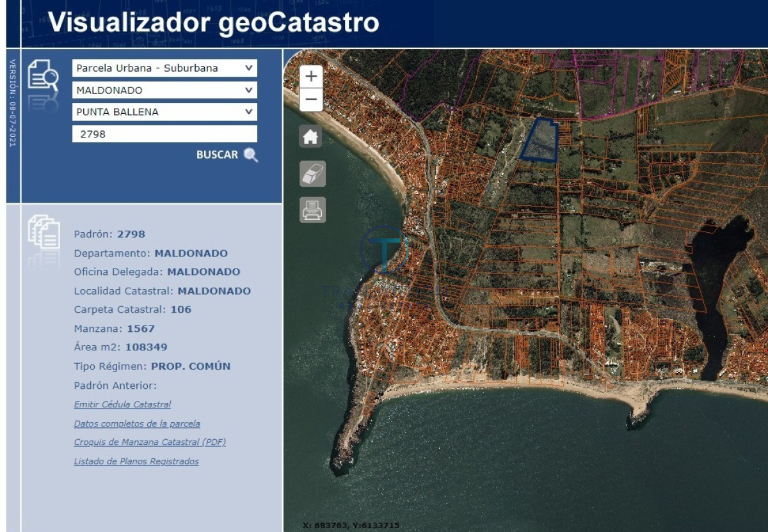This screenshot has width=768, height=532.
Task: Click the magnifier icon beside BUSCAR
Action: point(251,155)
